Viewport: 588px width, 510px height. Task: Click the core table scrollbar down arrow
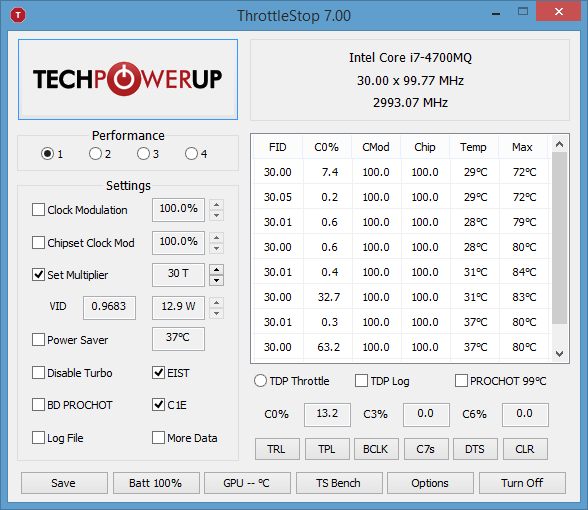point(560,354)
